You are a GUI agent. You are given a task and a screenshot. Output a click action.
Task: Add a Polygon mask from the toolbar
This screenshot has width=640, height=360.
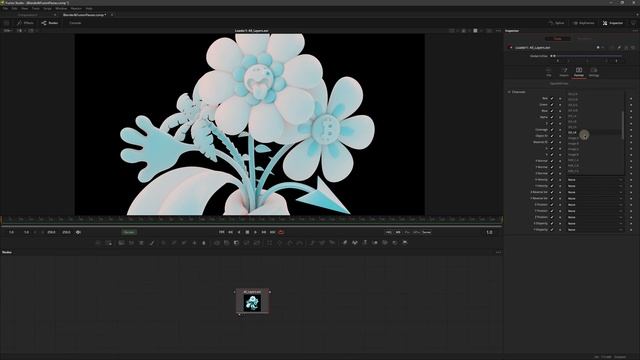click(x=290, y=243)
